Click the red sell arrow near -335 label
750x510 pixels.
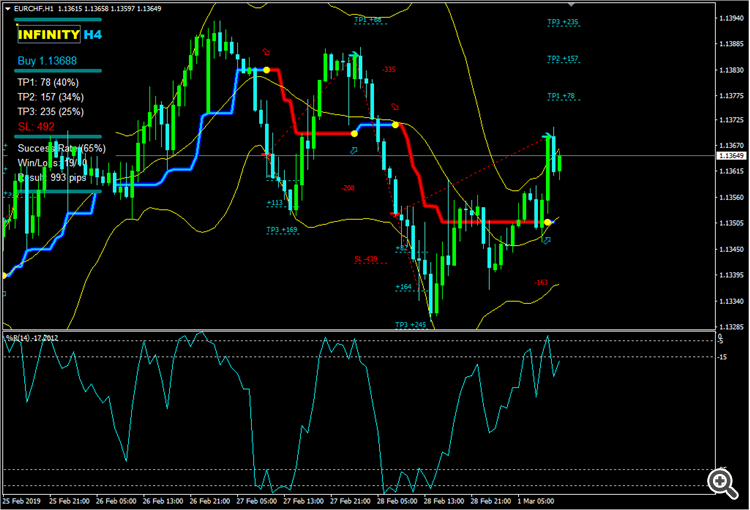pos(395,106)
